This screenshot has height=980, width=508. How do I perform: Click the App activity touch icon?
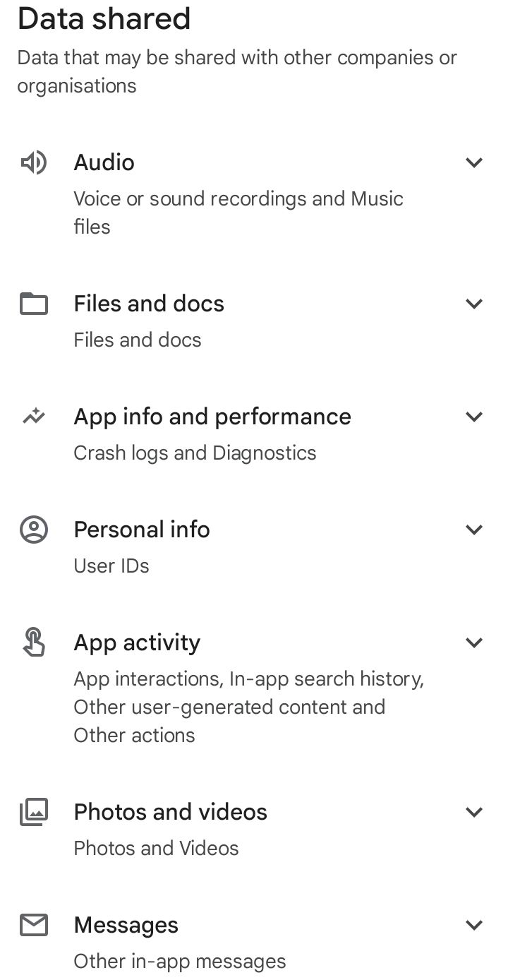coord(33,643)
